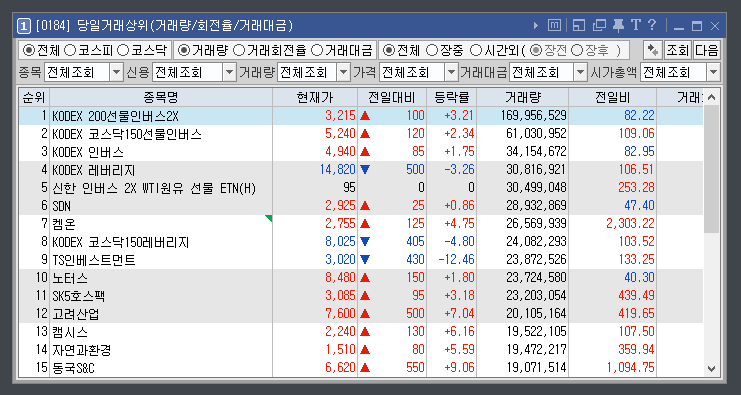Screen dimensions: 741x395
Task: Click the green corner marker on 켐온 row
Action: (x=269, y=218)
